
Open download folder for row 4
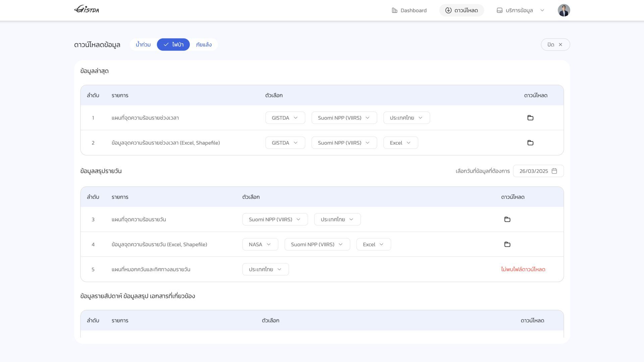coord(507,244)
